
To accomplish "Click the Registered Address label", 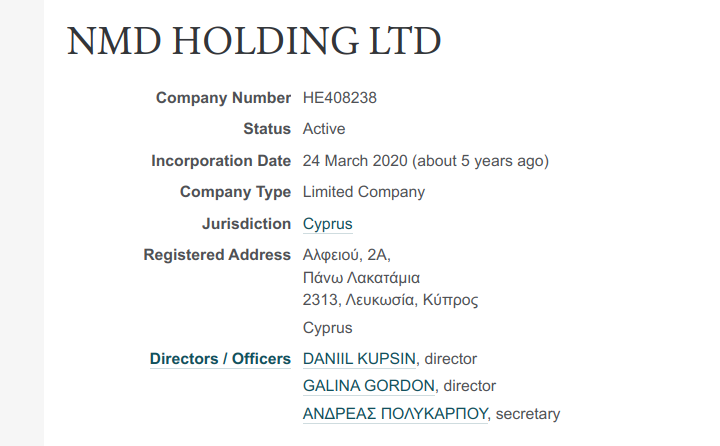I will pos(217,255).
